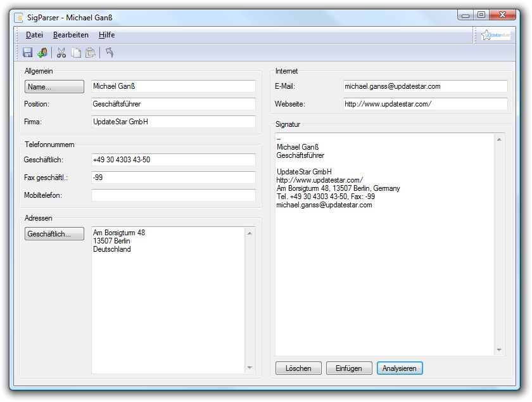
Task: Click the Geschäftlich... address button
Action: tap(54, 234)
